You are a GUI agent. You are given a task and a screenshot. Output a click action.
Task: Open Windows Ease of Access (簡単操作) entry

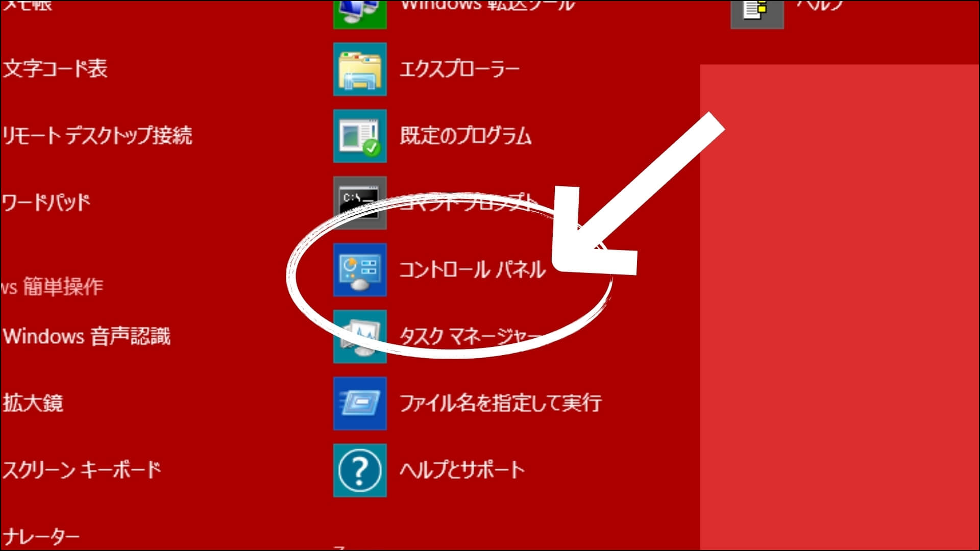click(x=54, y=287)
